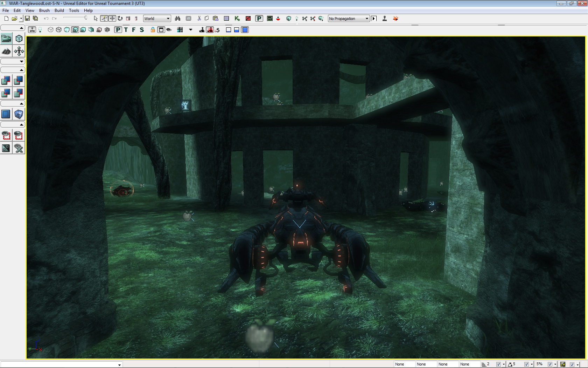588x368 pixels.
Task: Start Play in Editor joystick icon
Action: (385, 19)
